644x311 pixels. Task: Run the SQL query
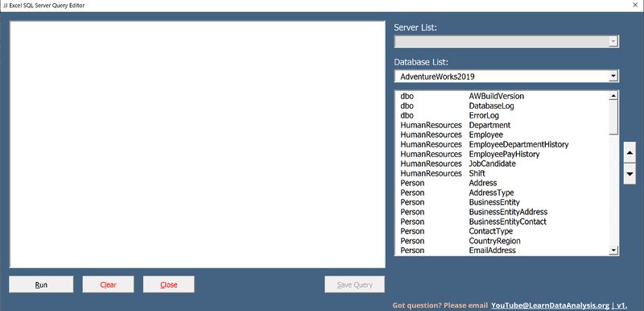click(x=41, y=284)
